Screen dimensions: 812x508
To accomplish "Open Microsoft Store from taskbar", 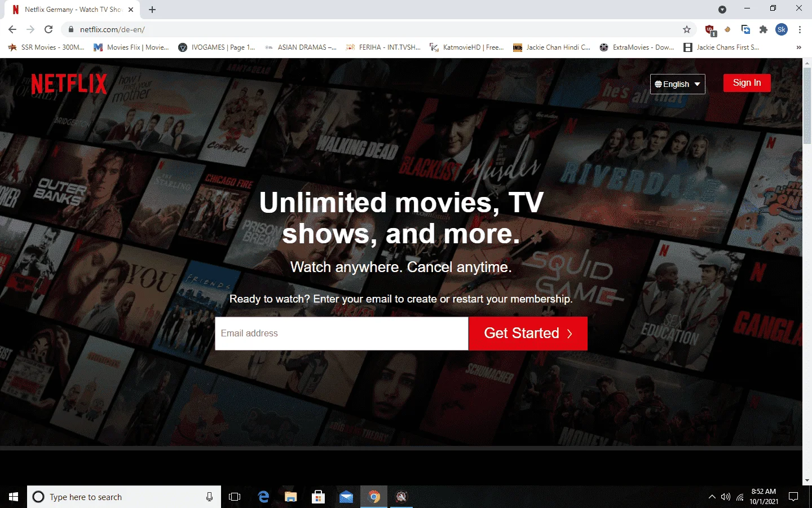I will click(x=318, y=497).
